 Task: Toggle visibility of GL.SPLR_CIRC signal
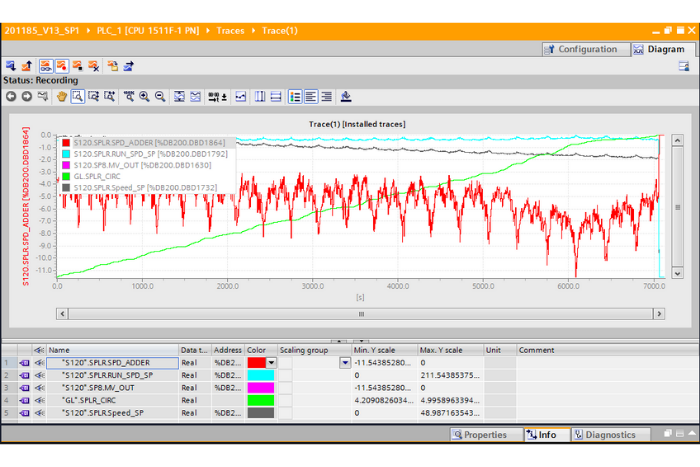tap(39, 400)
